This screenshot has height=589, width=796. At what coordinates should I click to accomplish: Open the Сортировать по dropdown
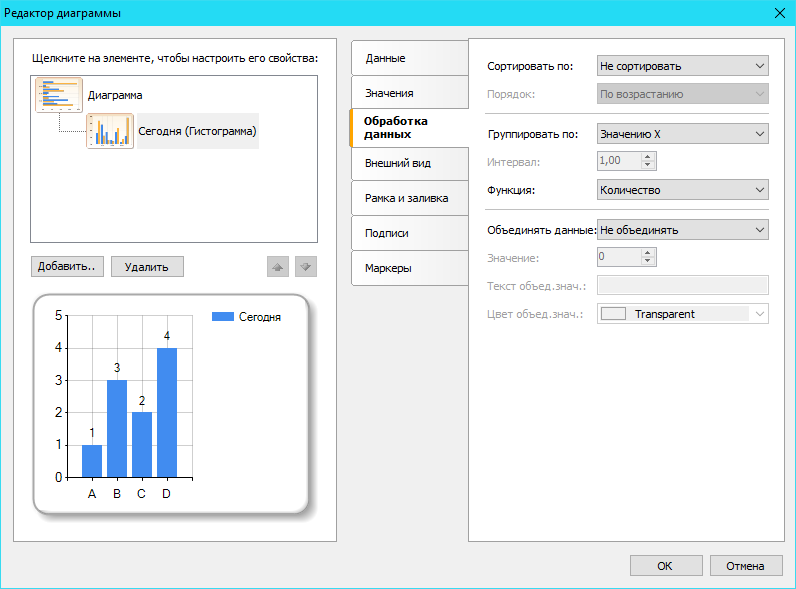682,66
